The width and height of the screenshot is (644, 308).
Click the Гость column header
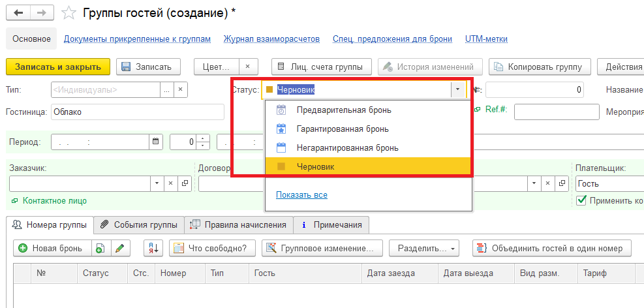(305, 273)
